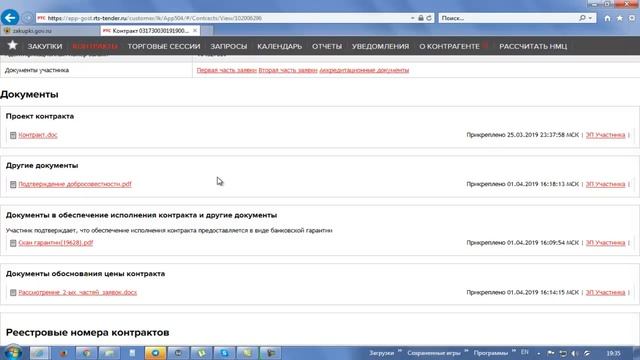The width and height of the screenshot is (640, 360).
Task: Click the Прикреплено 01.04.2019 16:09:54 timestamp
Action: click(522, 243)
